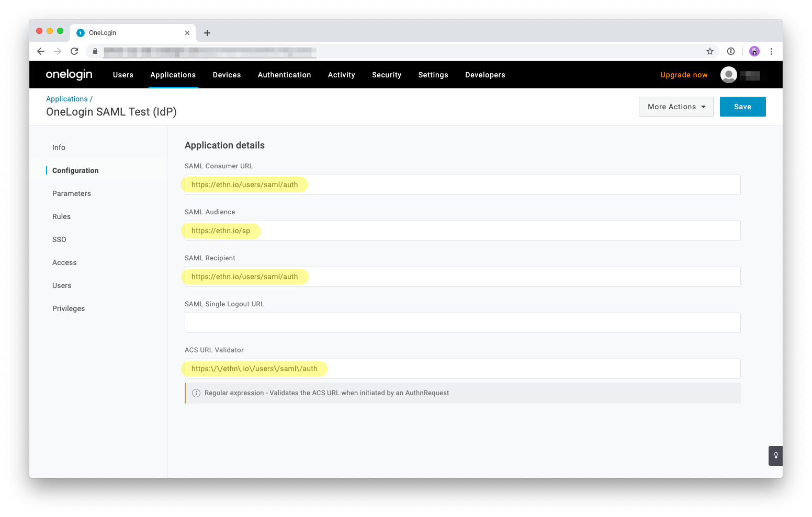Image resolution: width=812 pixels, height=517 pixels.
Task: Open the Settings menu
Action: click(433, 75)
